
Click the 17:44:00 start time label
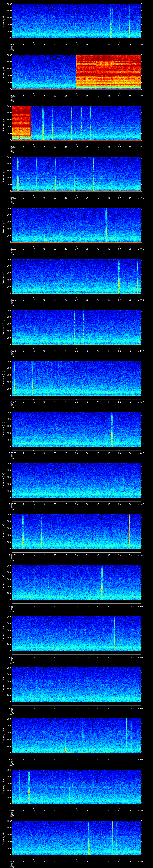(x=12, y=708)
